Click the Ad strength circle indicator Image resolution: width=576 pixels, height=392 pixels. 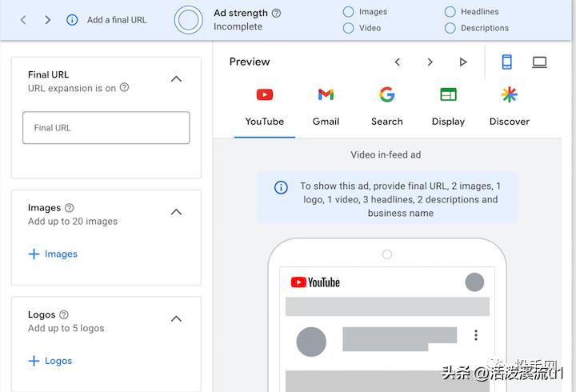[x=189, y=20]
